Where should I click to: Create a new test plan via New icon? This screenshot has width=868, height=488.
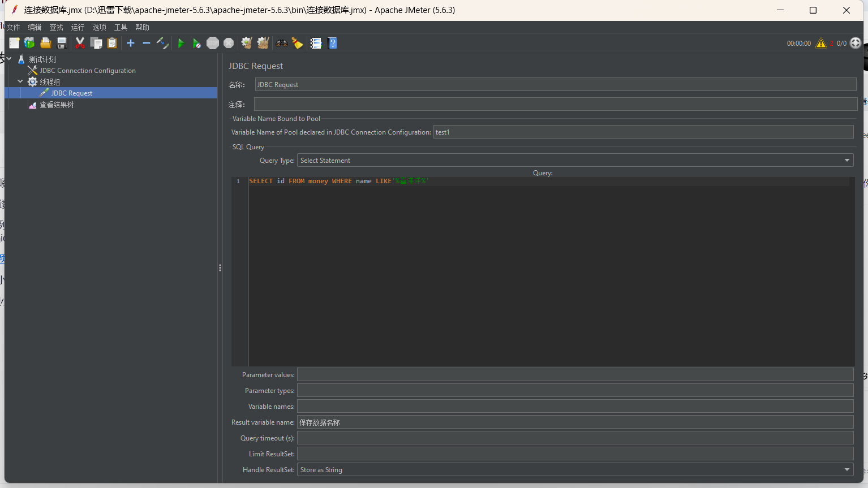coord(14,43)
